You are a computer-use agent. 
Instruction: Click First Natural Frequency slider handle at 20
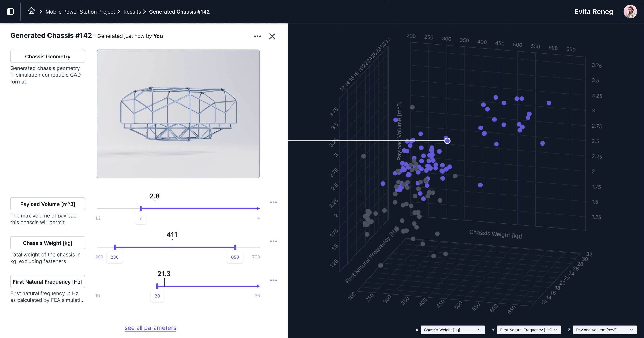coord(157,286)
